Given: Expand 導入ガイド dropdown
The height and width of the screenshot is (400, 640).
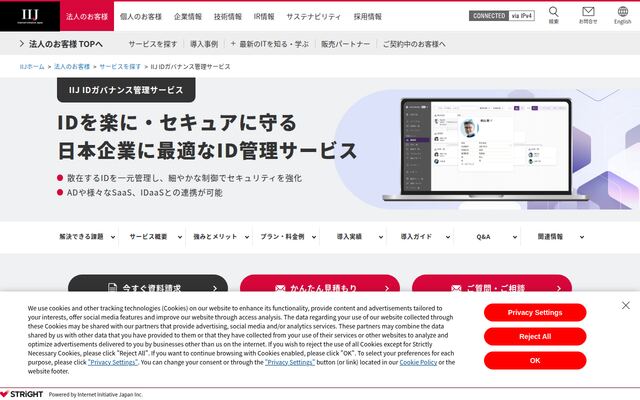Looking at the screenshot, I should coord(422,237).
